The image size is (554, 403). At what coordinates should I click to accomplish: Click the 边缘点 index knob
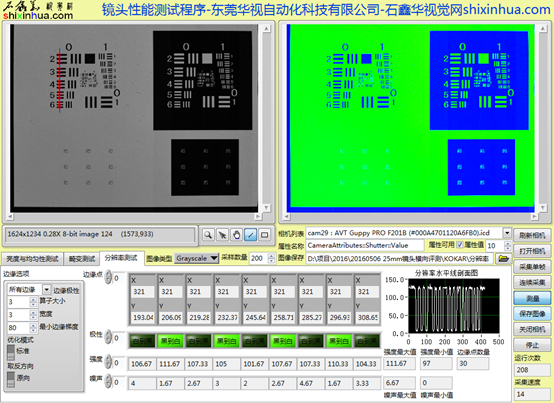point(108,278)
